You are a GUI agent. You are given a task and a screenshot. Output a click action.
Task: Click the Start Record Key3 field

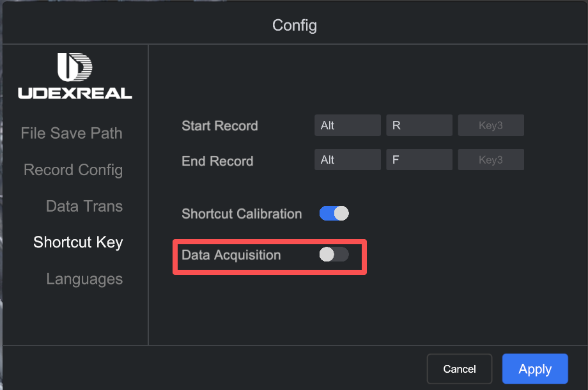click(x=491, y=126)
